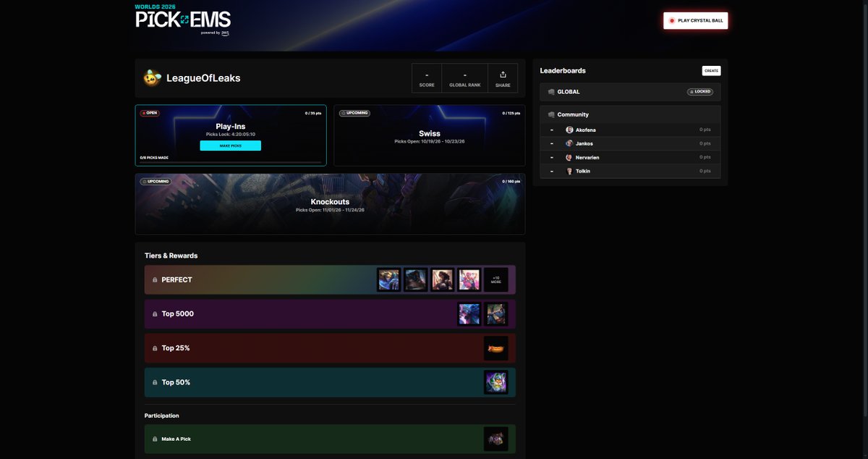The image size is (868, 459).
Task: Click the red record dot on Play Crystal Ball
Action: [x=672, y=20]
